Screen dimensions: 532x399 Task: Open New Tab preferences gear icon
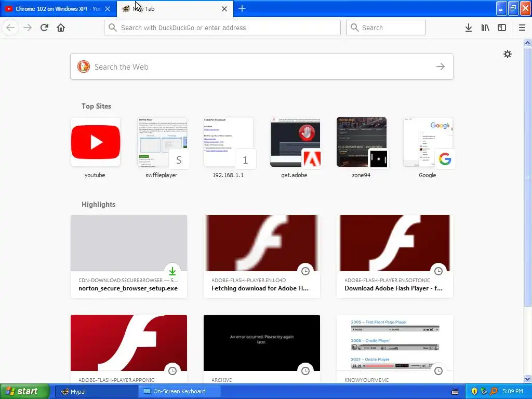[507, 54]
